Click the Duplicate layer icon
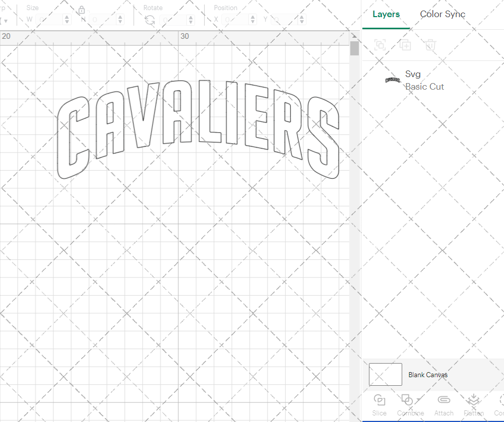 coord(405,45)
